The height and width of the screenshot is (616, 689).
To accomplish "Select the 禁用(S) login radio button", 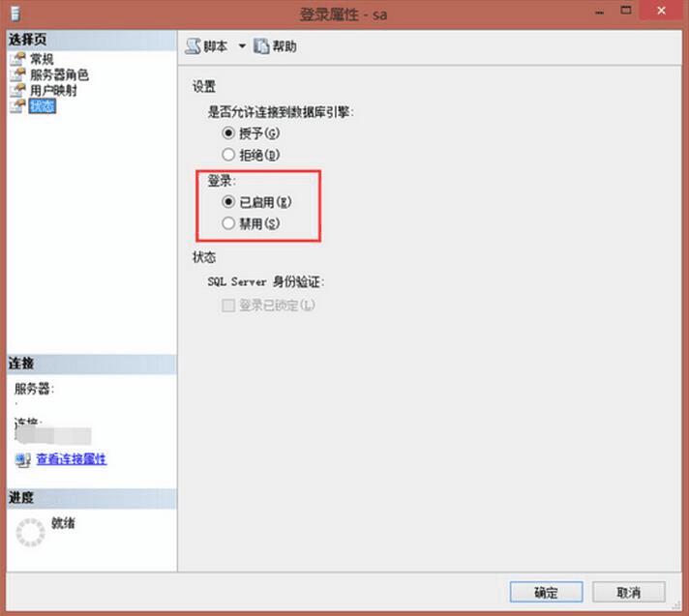I will (228, 223).
